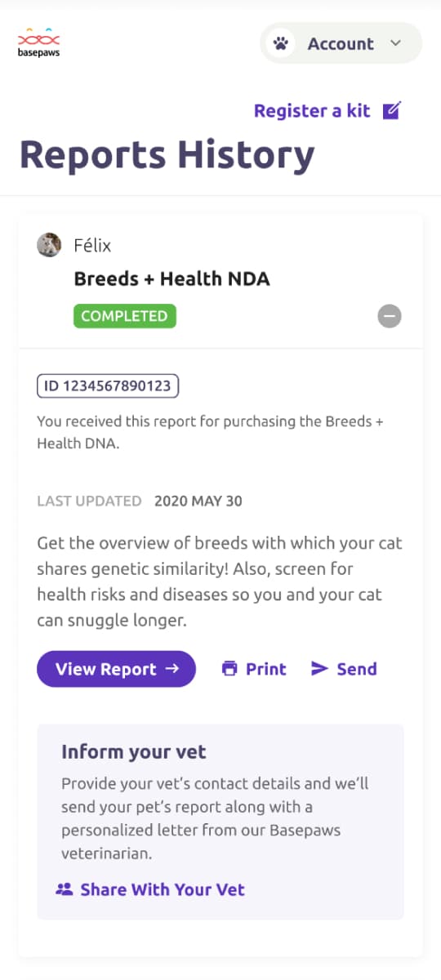Click the Register a kit link text
Screen dimensions: 441x980
pos(312,111)
